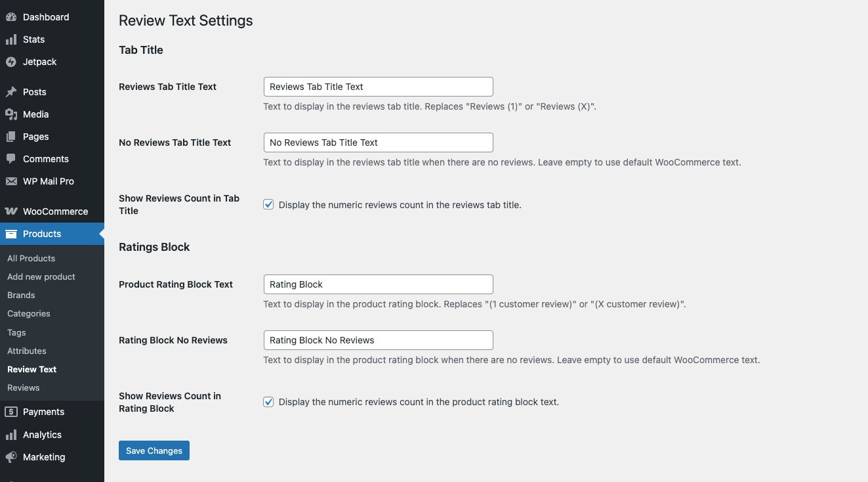This screenshot has height=482, width=868.
Task: Open the Analytics menu
Action: 42,435
